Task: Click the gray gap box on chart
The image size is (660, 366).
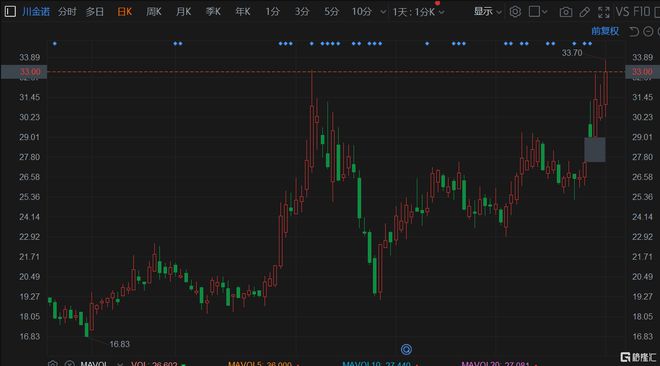Action: tap(595, 149)
